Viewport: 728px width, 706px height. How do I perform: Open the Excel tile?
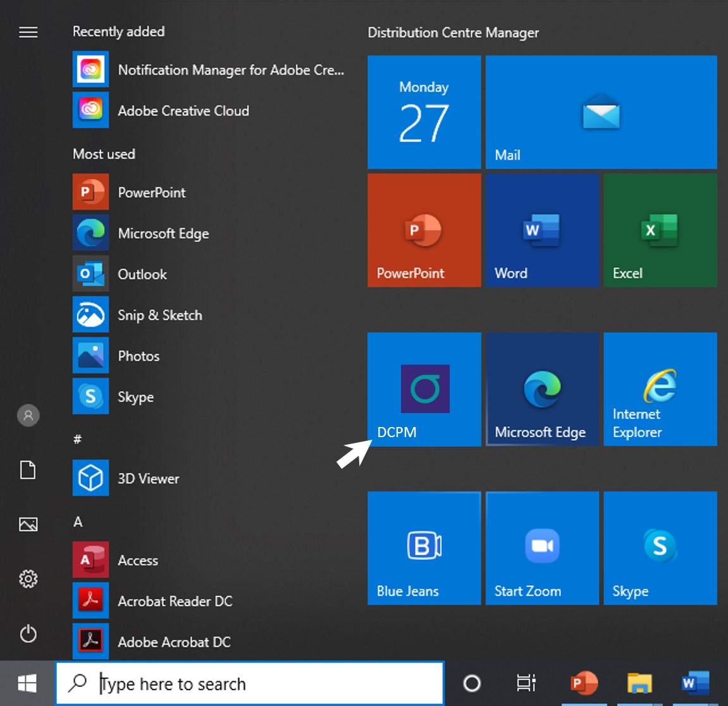coord(660,230)
